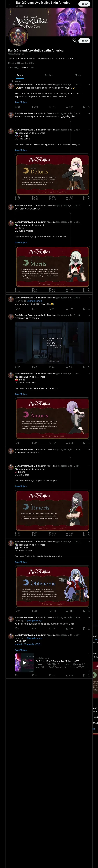
Task: Open the Doloris character card image
Action: point(52,175)
